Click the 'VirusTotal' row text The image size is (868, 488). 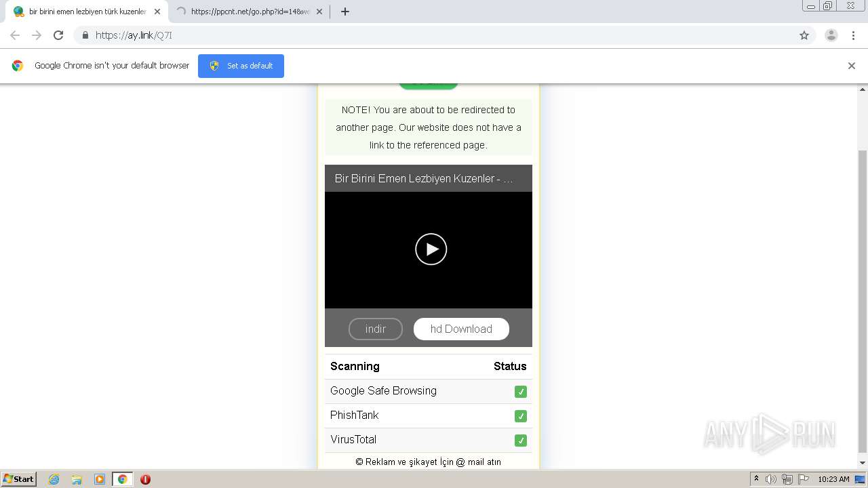pos(353,440)
